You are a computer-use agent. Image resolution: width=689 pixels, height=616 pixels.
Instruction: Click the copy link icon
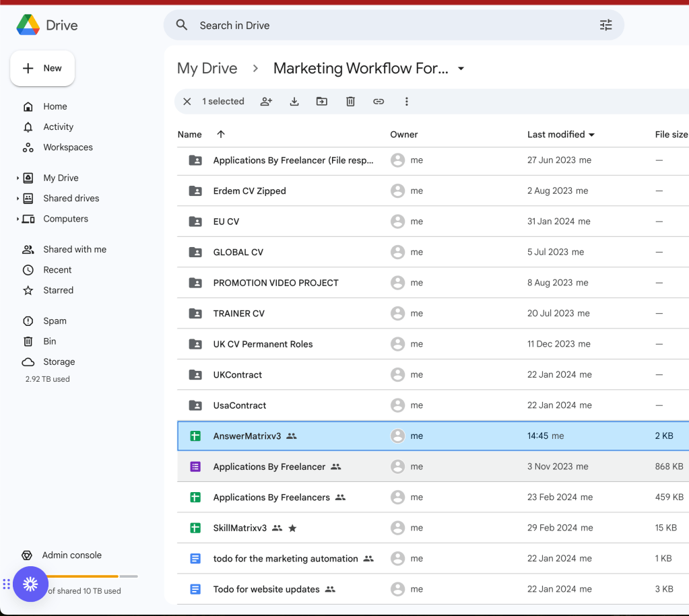tap(379, 102)
